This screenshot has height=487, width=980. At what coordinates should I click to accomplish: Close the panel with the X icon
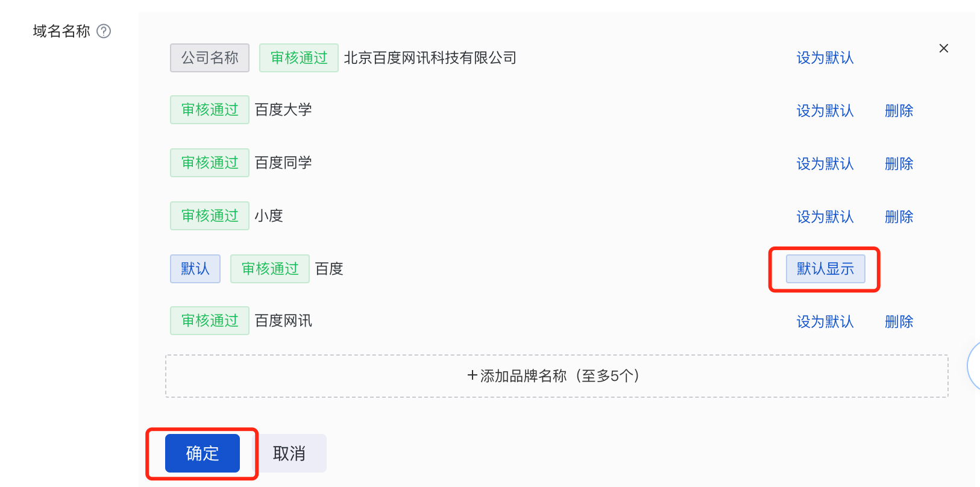[944, 48]
